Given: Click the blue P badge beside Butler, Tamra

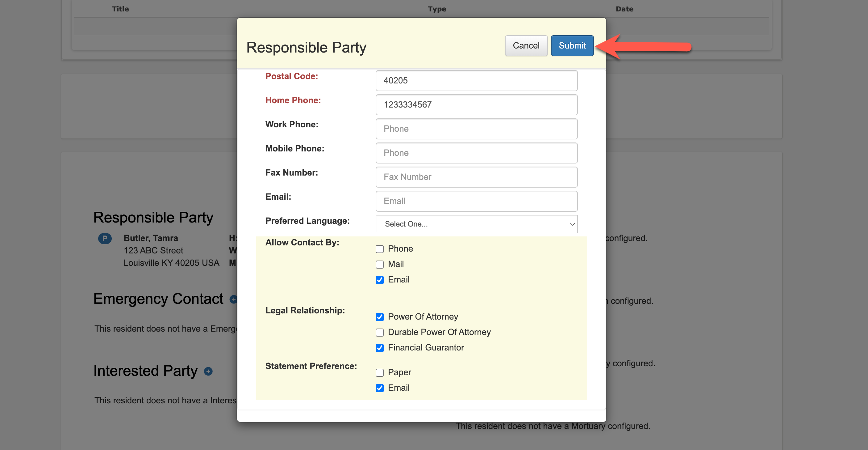Looking at the screenshot, I should (105, 239).
